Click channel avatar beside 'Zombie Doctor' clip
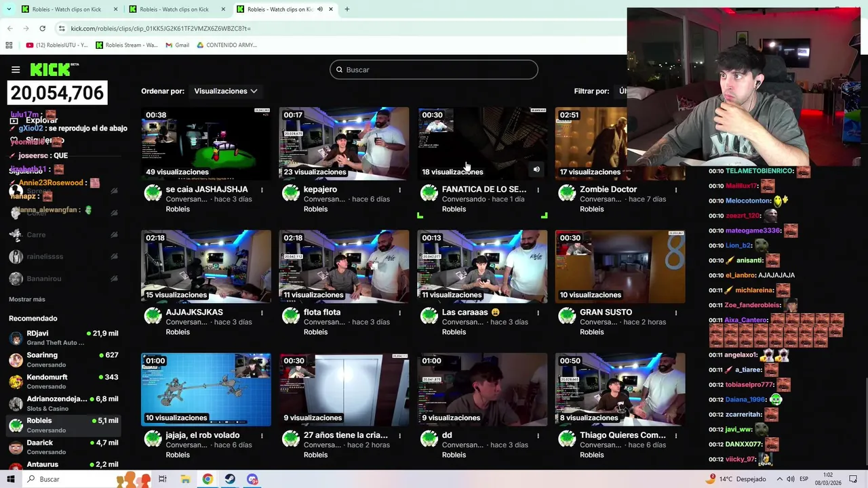This screenshot has width=868, height=488. tap(567, 194)
